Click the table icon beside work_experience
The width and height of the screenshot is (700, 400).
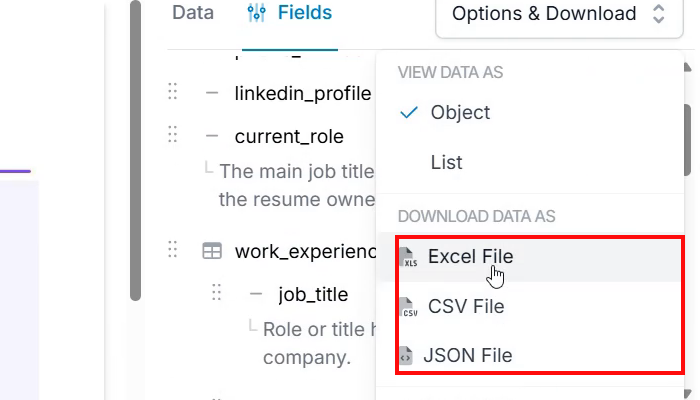(x=212, y=251)
